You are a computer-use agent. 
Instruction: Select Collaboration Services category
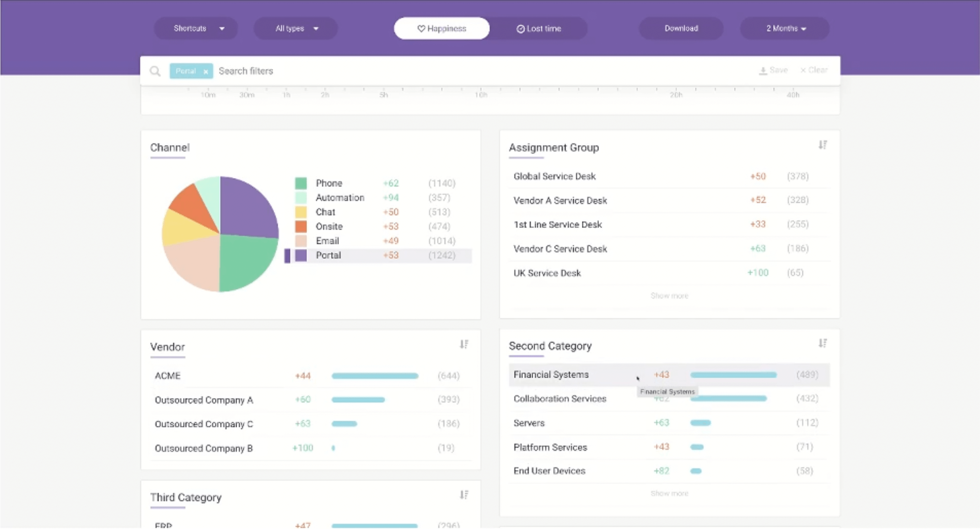[x=669, y=399]
